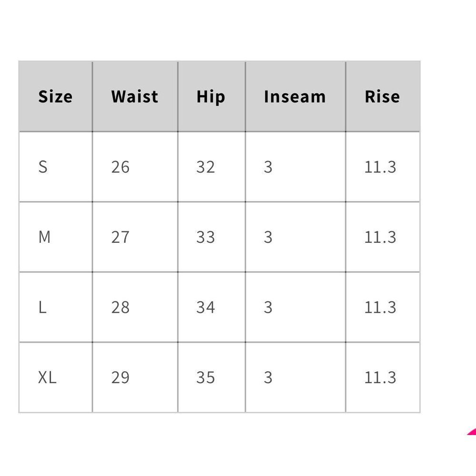Click the XL size cell
476x476 pixels.
pyautogui.click(x=47, y=377)
